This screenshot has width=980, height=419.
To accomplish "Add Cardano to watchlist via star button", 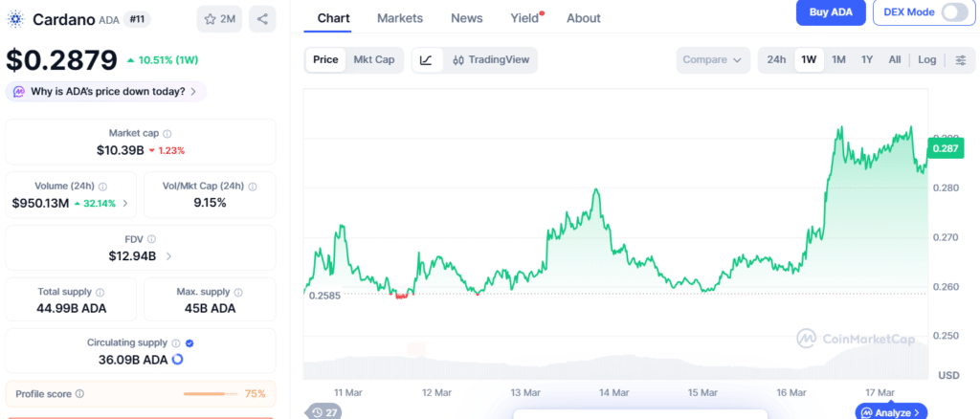I will (219, 19).
